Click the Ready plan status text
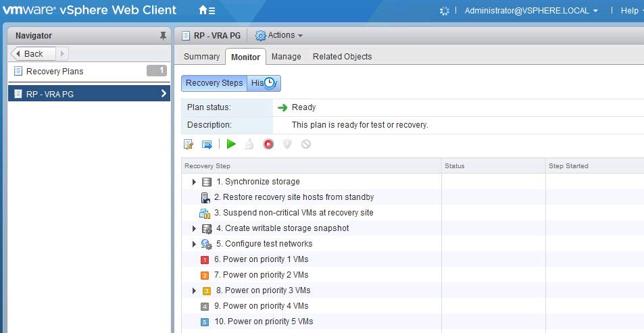The image size is (644, 333). [303, 107]
